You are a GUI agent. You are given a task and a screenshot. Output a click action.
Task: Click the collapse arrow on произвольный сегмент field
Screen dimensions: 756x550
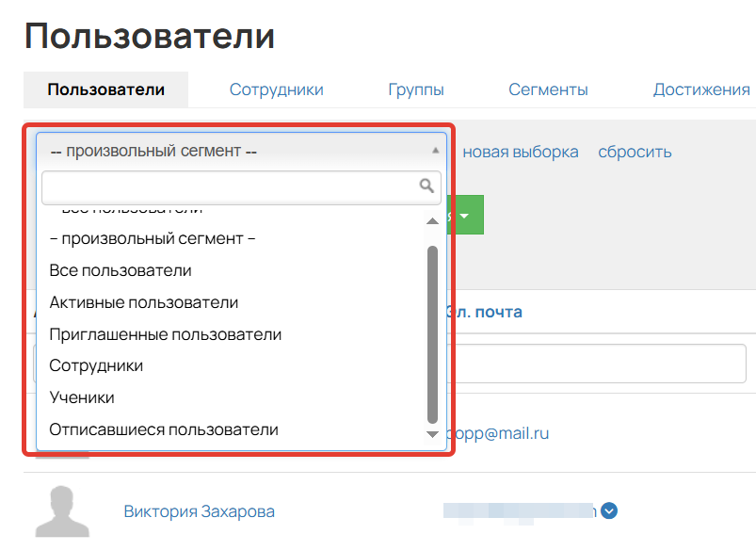point(435,149)
